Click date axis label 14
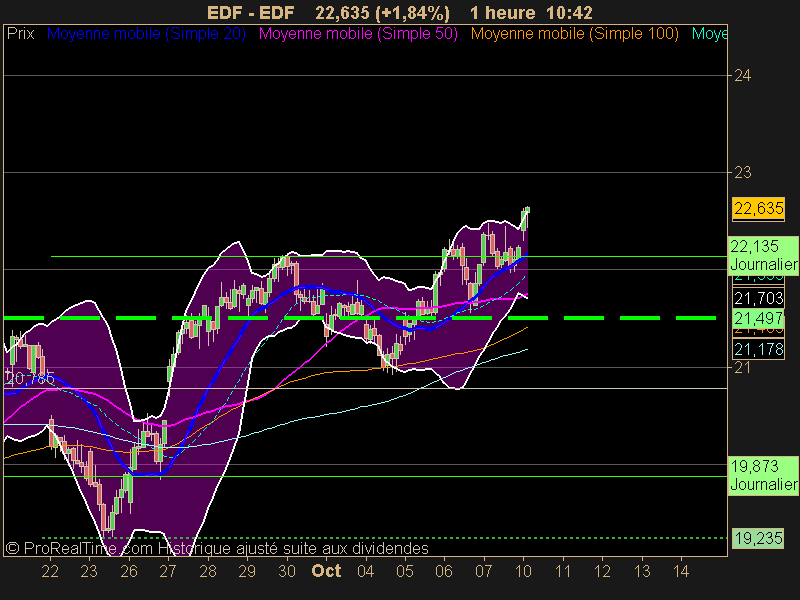 (x=681, y=571)
